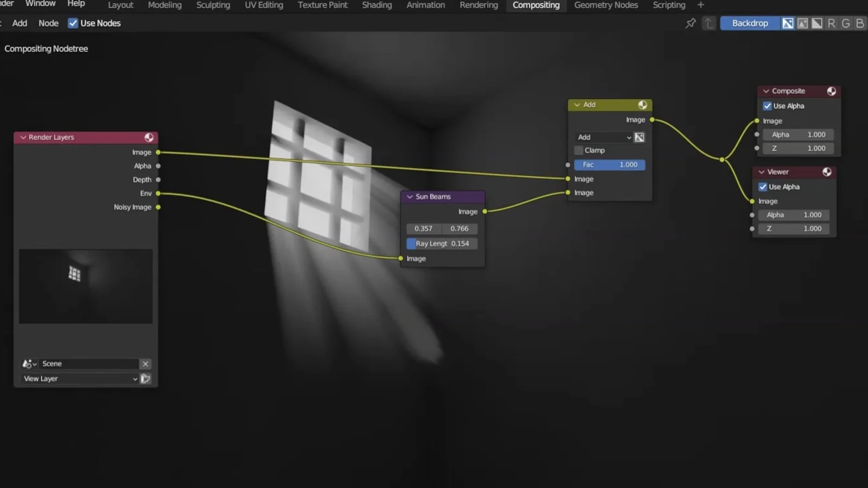The height and width of the screenshot is (488, 868).
Task: Open the Add blend mode dropdown
Action: 603,138
